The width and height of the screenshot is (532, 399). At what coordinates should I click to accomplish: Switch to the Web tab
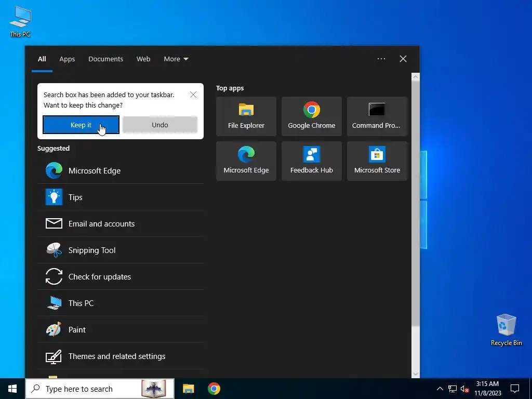coord(143,59)
